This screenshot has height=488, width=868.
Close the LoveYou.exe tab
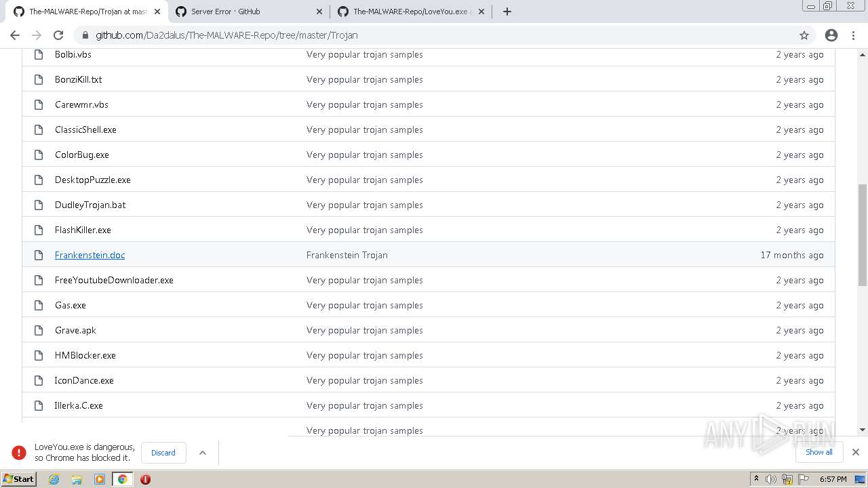click(481, 12)
